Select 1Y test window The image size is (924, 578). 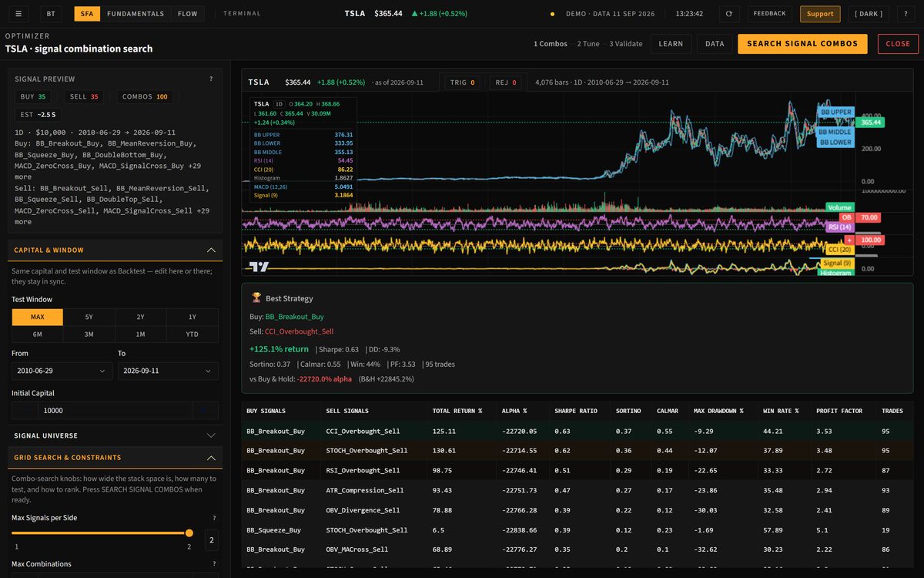(192, 317)
